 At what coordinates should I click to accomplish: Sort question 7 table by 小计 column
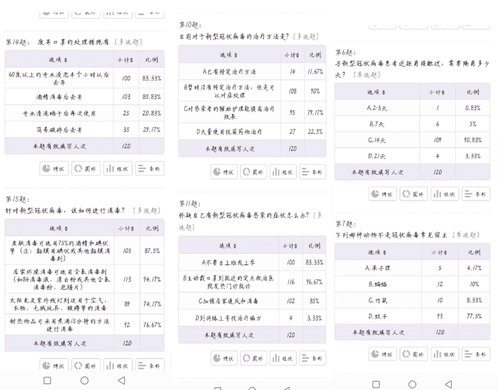[x=439, y=252]
